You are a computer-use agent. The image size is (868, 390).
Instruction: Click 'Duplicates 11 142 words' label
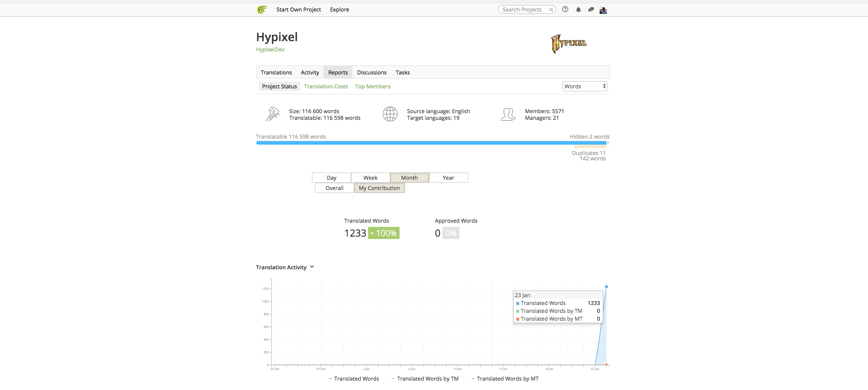click(589, 156)
